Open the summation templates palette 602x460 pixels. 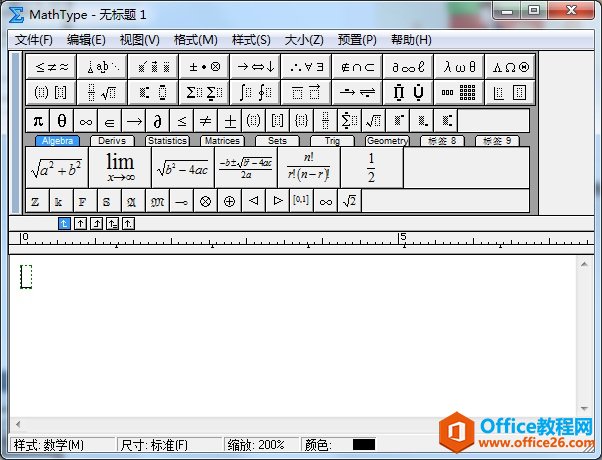(x=204, y=93)
